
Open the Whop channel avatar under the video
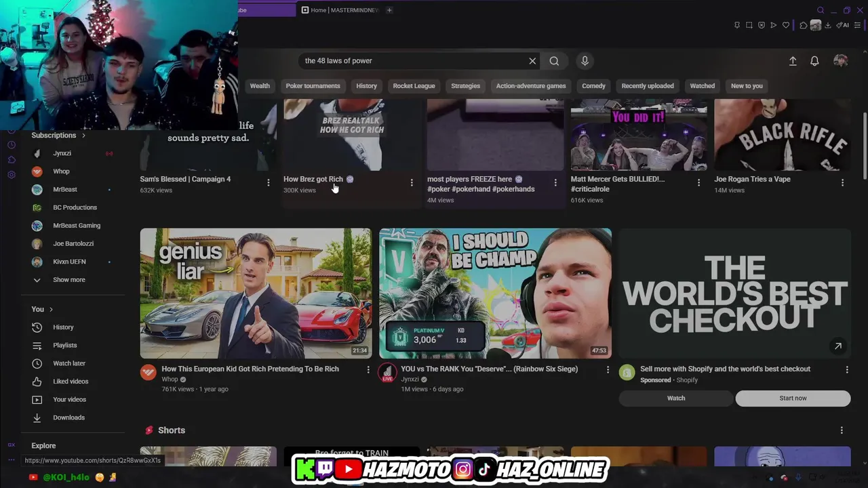tap(148, 372)
